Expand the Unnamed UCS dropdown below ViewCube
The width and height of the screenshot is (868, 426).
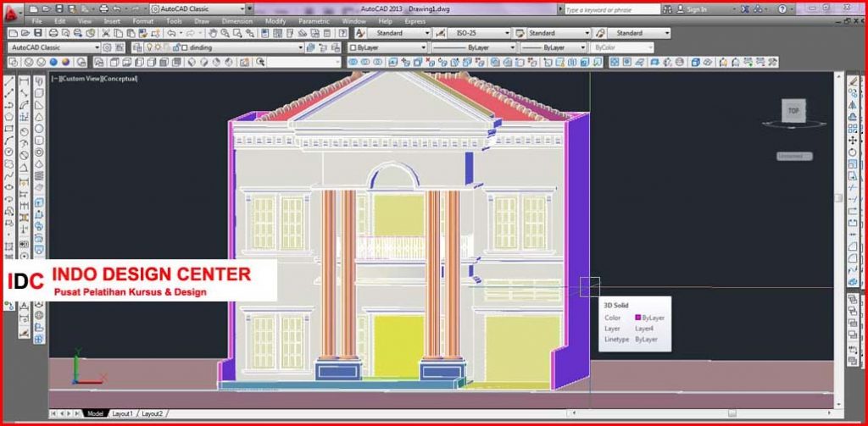click(x=793, y=157)
